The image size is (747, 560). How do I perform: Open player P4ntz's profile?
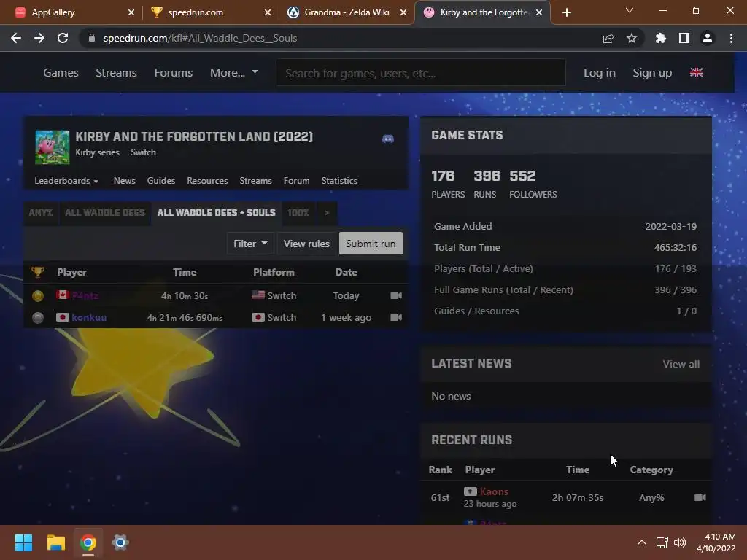pyautogui.click(x=85, y=296)
